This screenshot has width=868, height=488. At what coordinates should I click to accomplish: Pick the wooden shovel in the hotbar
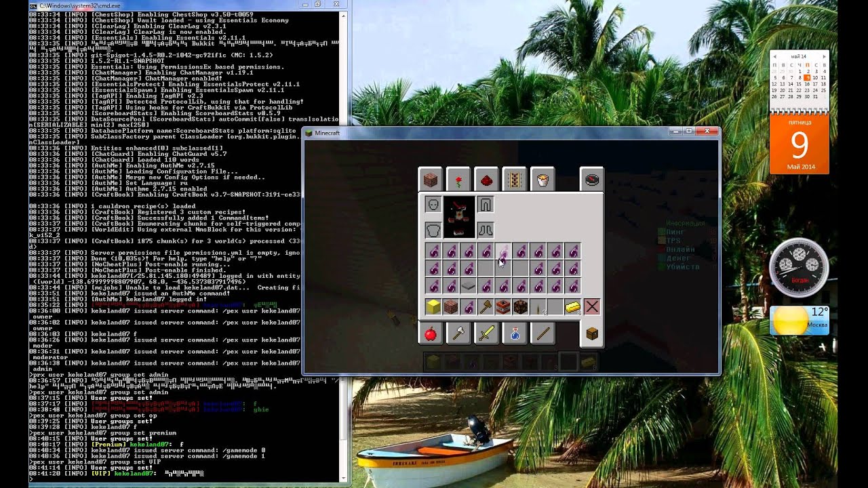pyautogui.click(x=486, y=307)
